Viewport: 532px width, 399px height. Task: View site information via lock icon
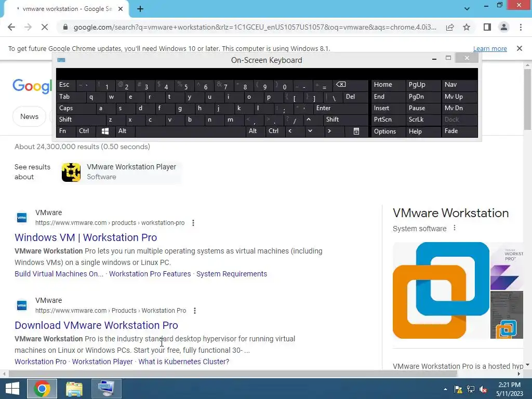65,27
